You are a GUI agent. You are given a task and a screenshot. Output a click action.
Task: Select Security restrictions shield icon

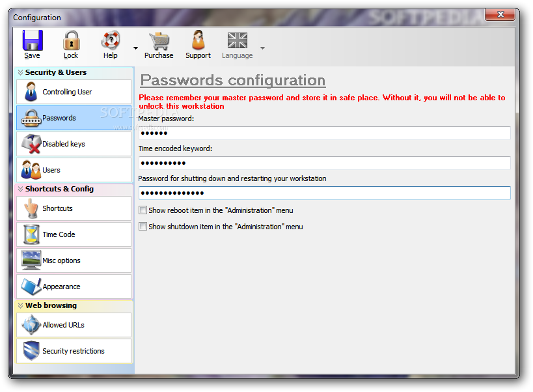pos(31,351)
